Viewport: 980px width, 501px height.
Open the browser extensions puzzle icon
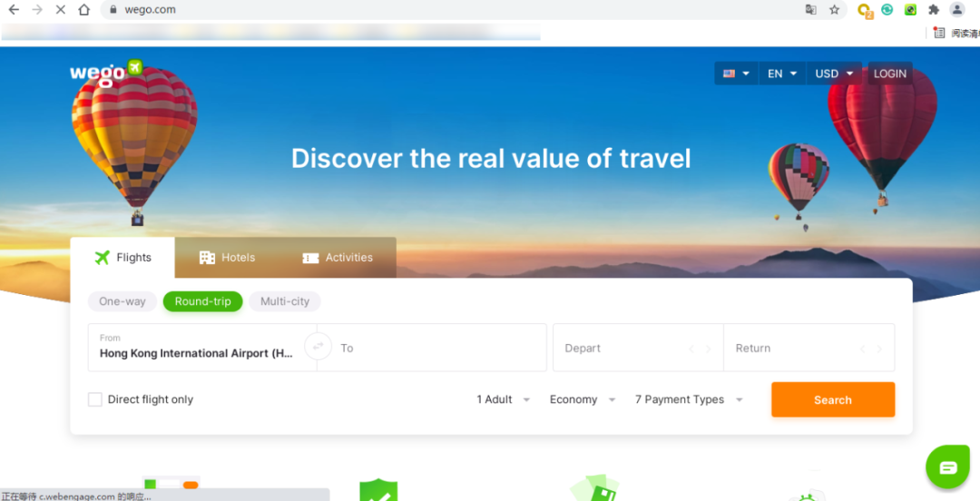(934, 9)
